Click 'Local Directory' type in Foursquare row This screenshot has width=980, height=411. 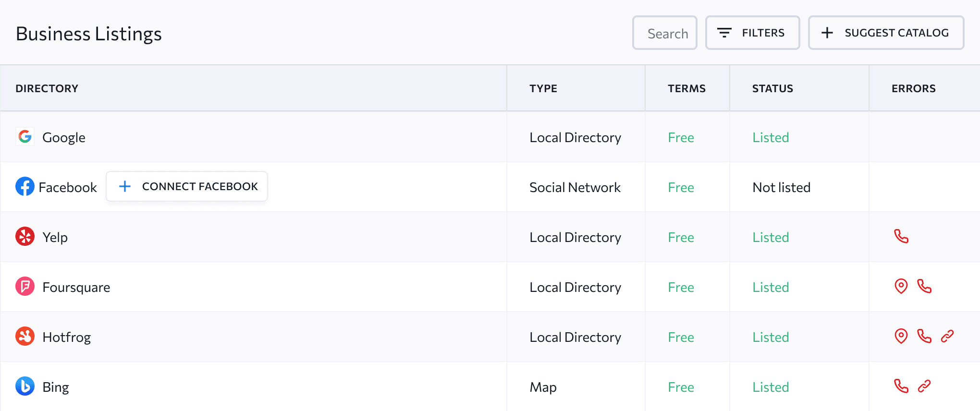pos(575,288)
